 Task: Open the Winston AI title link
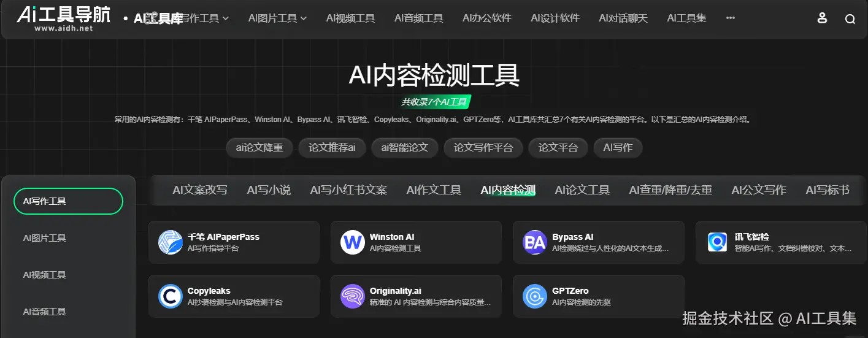click(391, 237)
